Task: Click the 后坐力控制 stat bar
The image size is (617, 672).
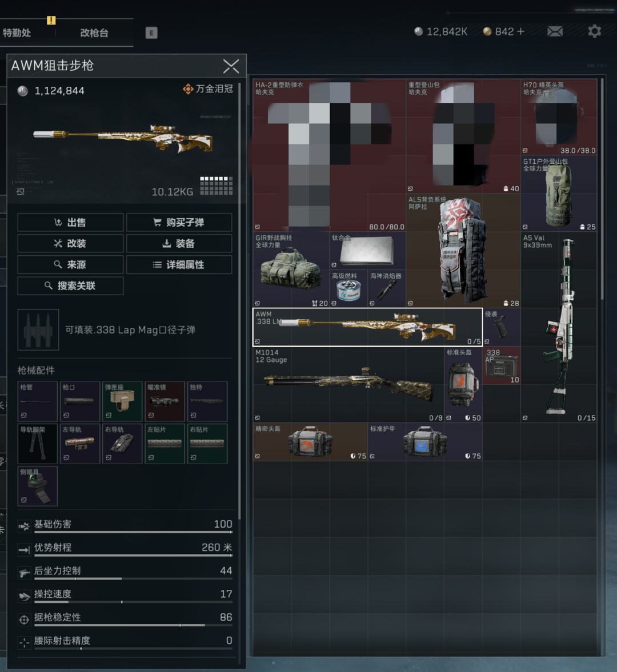Action: (x=133, y=578)
